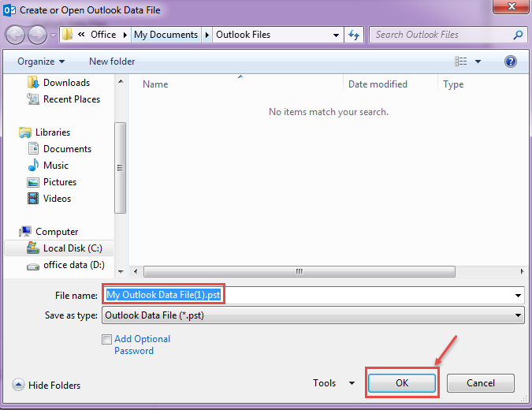Open the view options dropdown arrow
Screen dimensions: 532x410
(478, 61)
